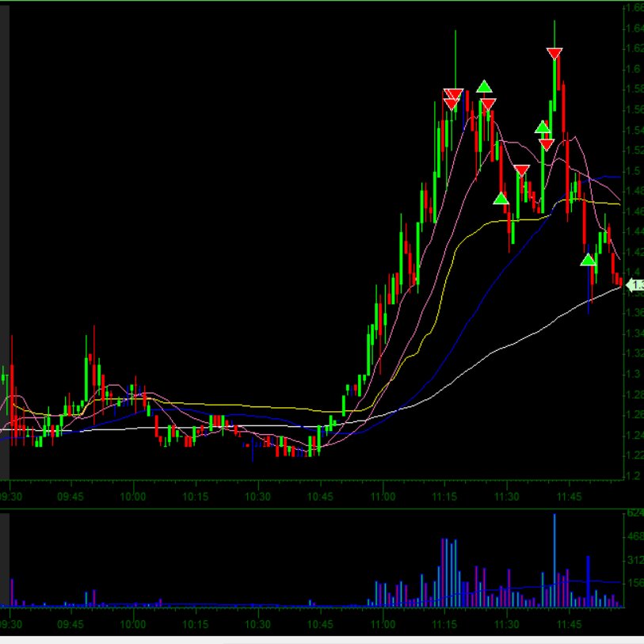Screen dimensions: 644x644
Task: Click the 468 volume axis label
Action: pos(635,536)
